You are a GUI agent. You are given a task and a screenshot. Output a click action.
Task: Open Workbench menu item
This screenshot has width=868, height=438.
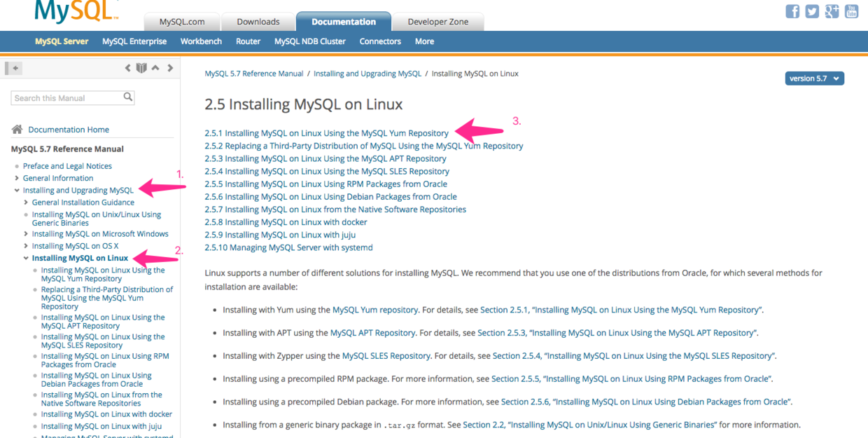tap(201, 41)
